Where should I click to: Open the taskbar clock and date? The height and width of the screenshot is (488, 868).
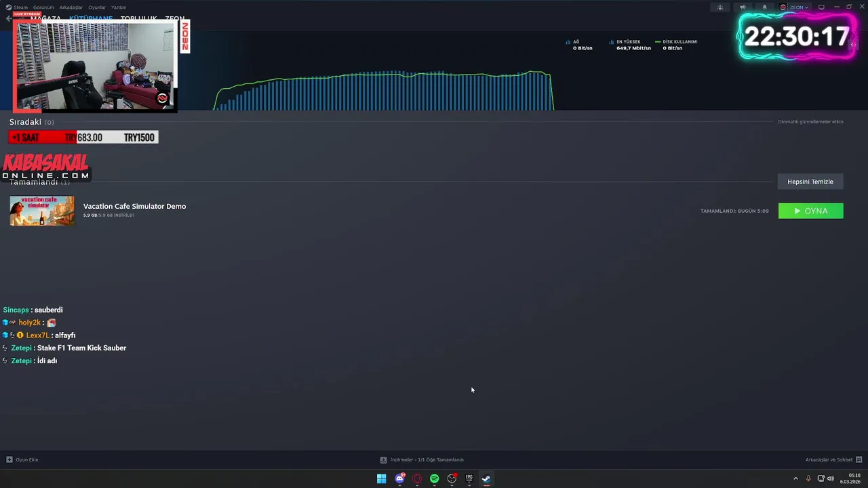point(850,479)
